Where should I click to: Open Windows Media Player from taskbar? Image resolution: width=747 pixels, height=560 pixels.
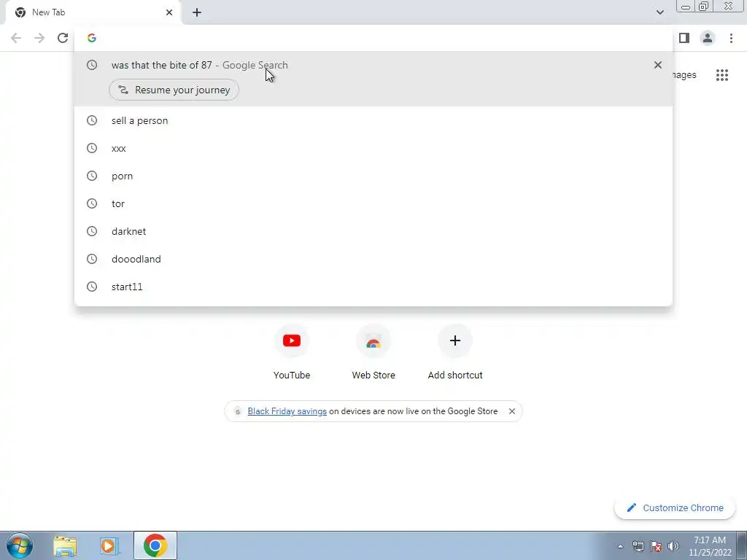[x=109, y=546]
